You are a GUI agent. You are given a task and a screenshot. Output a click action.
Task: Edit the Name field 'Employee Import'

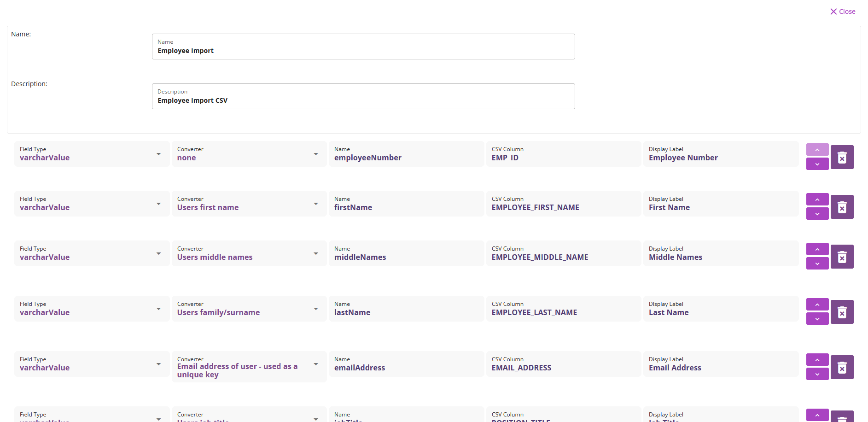pos(363,47)
